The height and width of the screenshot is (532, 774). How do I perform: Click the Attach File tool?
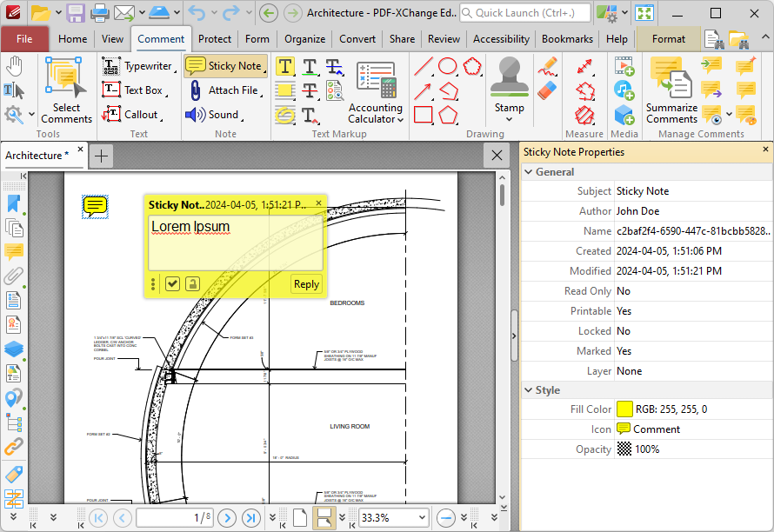(x=225, y=90)
